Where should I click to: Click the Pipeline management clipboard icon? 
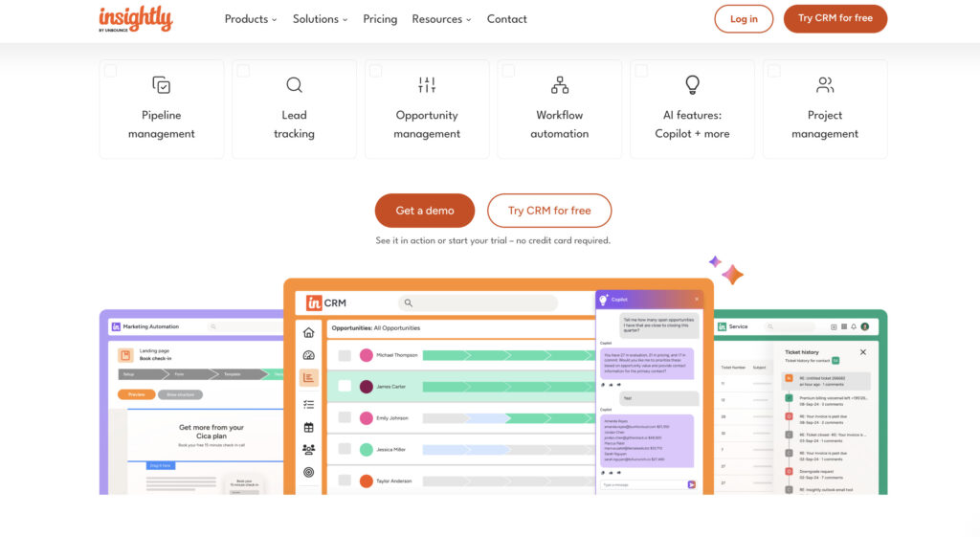point(161,84)
